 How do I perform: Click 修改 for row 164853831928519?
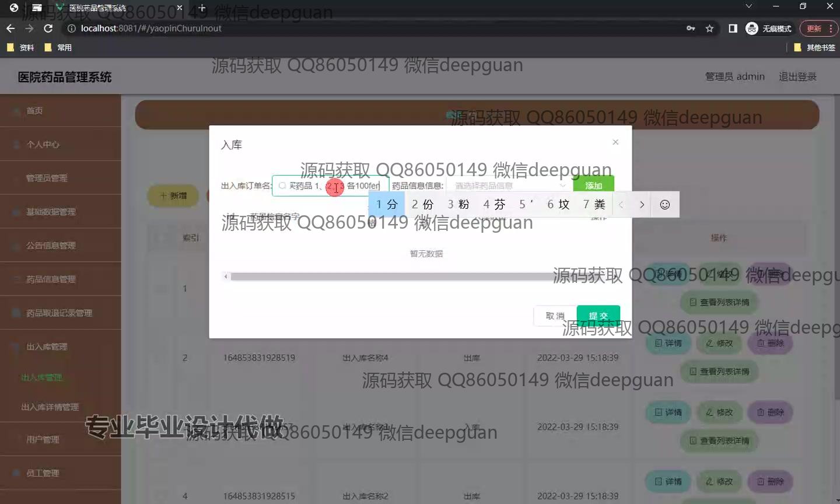tap(719, 343)
